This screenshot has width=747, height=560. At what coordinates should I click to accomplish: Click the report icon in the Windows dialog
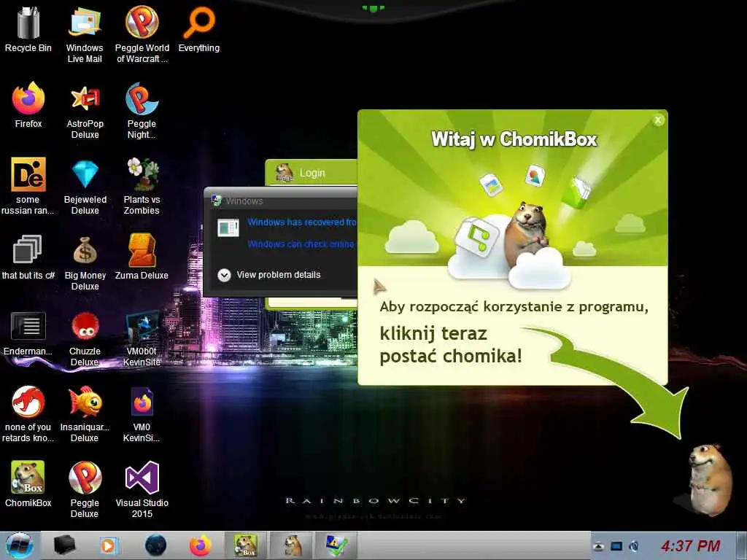click(x=228, y=227)
